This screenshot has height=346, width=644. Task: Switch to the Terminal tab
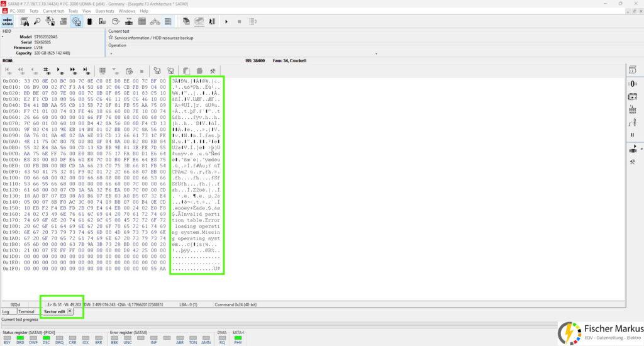[26, 311]
